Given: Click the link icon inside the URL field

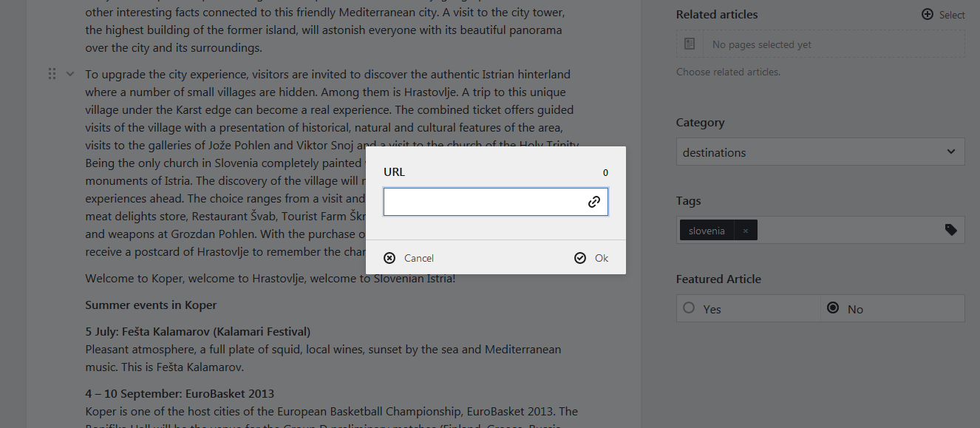Looking at the screenshot, I should point(594,201).
